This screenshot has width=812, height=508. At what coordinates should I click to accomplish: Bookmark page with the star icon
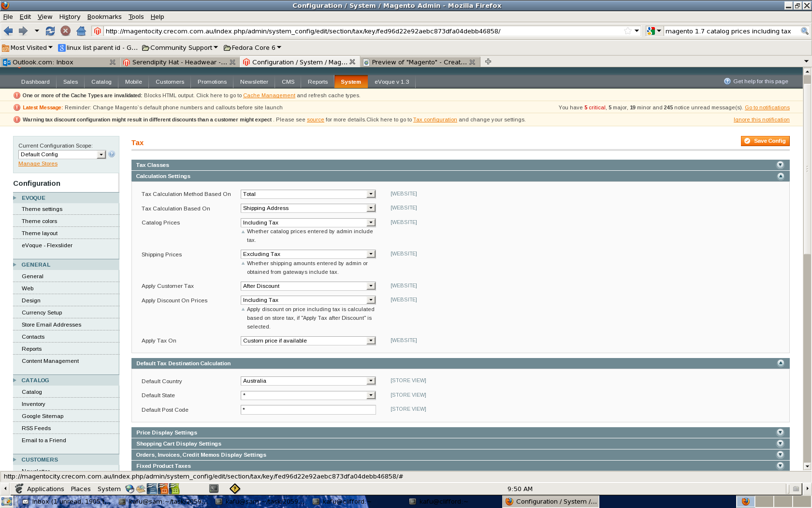click(627, 31)
